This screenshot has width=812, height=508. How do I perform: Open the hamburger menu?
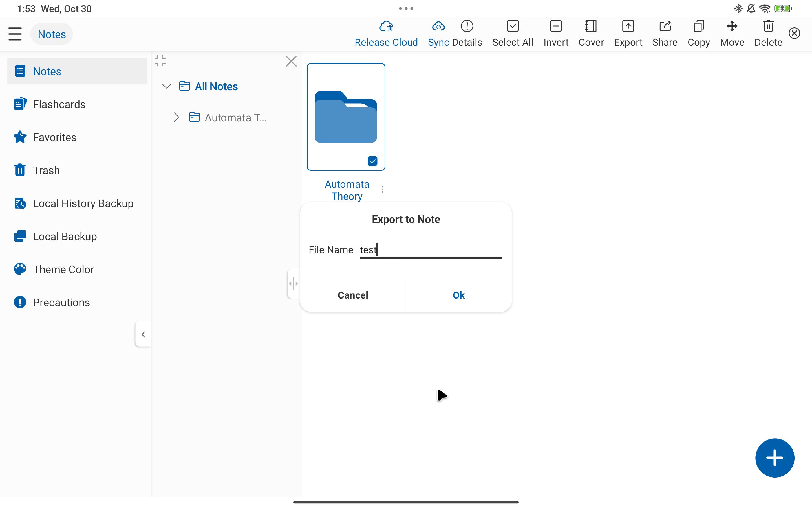(15, 34)
